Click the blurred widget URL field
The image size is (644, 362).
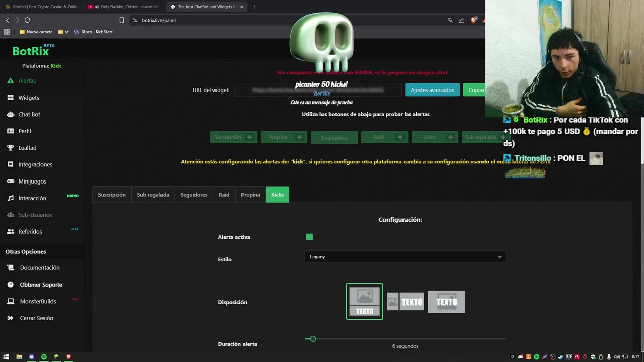pos(317,90)
